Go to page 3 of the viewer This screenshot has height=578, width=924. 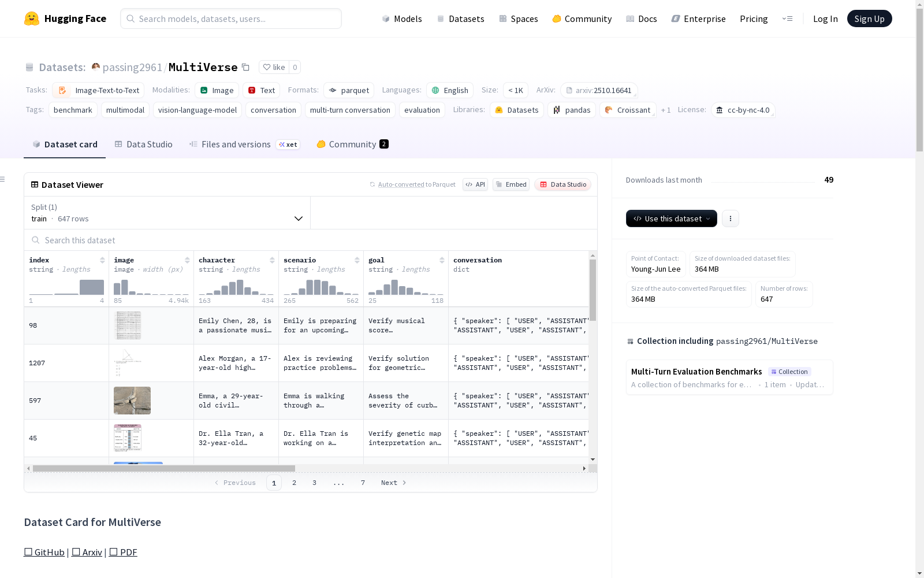[315, 483]
